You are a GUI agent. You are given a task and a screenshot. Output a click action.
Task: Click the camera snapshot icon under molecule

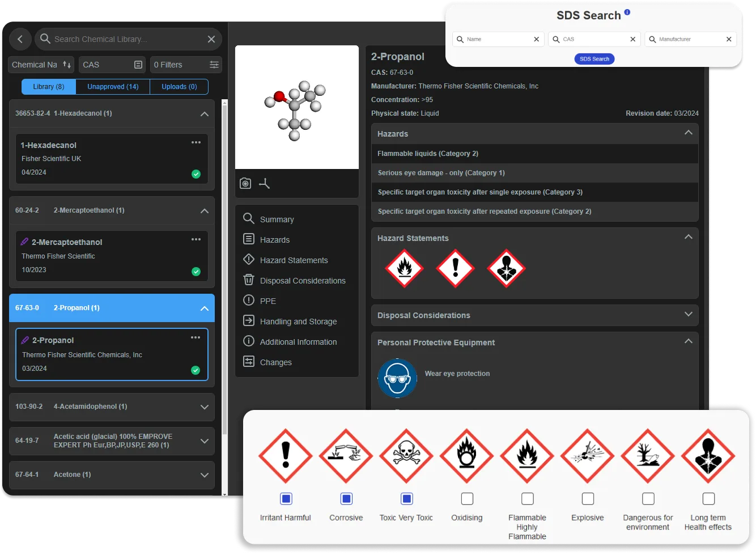tap(245, 183)
